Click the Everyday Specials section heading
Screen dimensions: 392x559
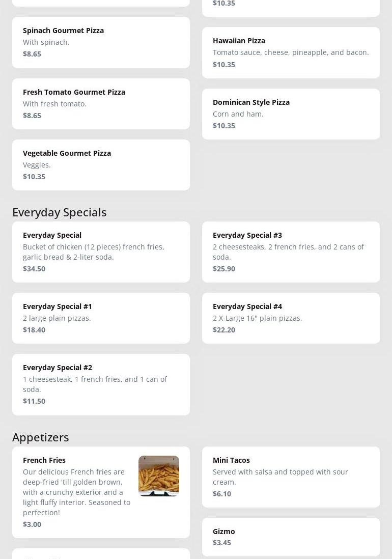(x=60, y=212)
